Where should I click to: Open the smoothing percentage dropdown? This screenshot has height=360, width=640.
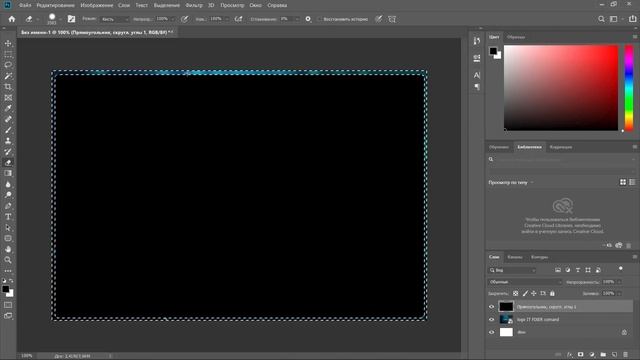[297, 19]
